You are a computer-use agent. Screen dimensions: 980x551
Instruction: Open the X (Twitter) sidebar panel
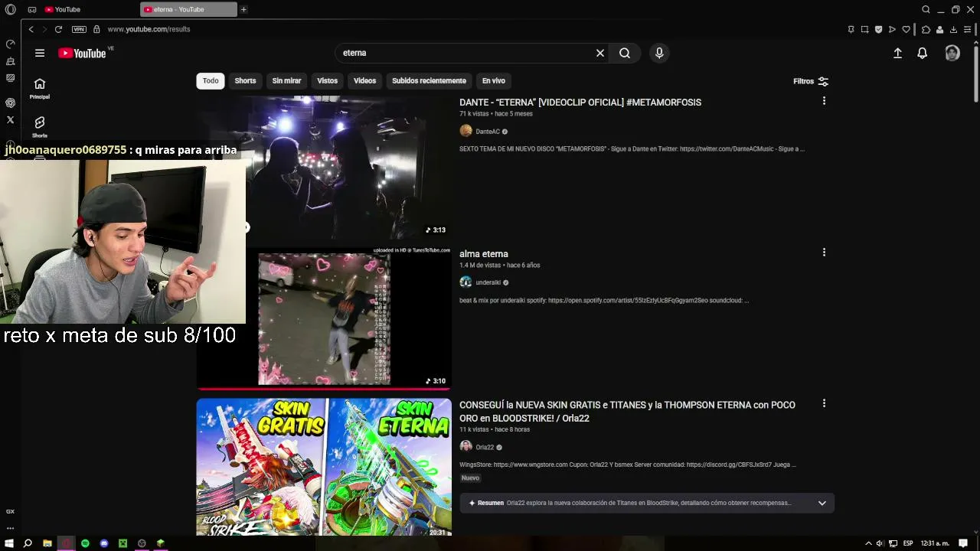[x=10, y=119]
